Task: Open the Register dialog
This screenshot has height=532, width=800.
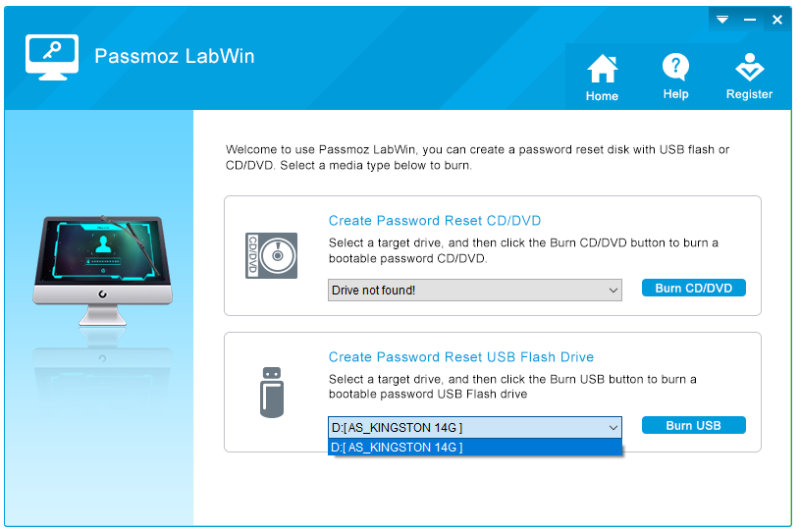Action: tap(749, 77)
